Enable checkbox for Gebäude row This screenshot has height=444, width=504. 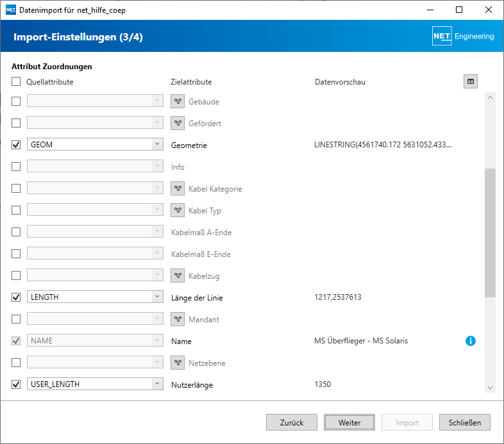coord(16,101)
